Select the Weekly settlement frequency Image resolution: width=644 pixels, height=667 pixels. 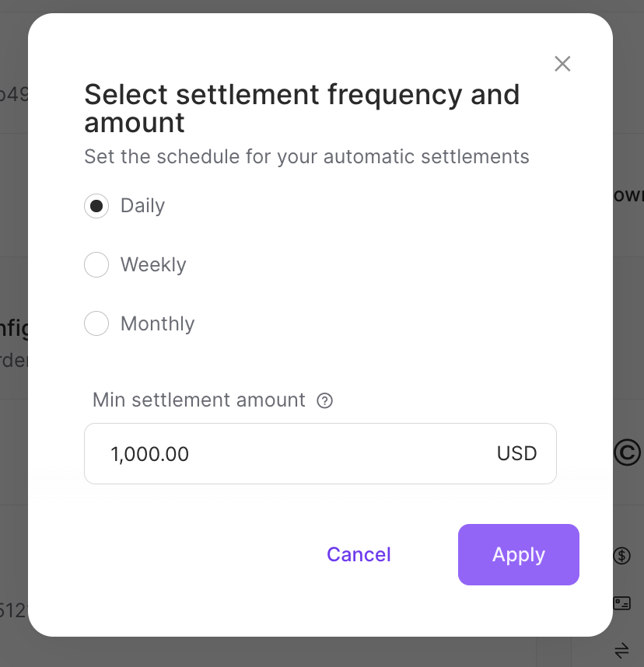[96, 264]
